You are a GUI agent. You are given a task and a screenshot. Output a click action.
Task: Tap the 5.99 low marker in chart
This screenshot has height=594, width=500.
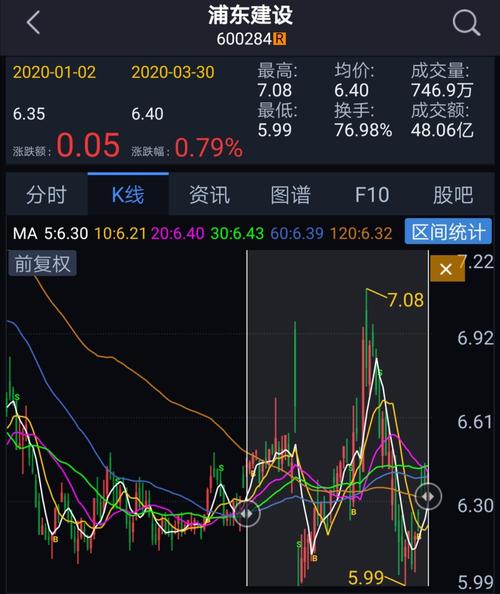[366, 578]
